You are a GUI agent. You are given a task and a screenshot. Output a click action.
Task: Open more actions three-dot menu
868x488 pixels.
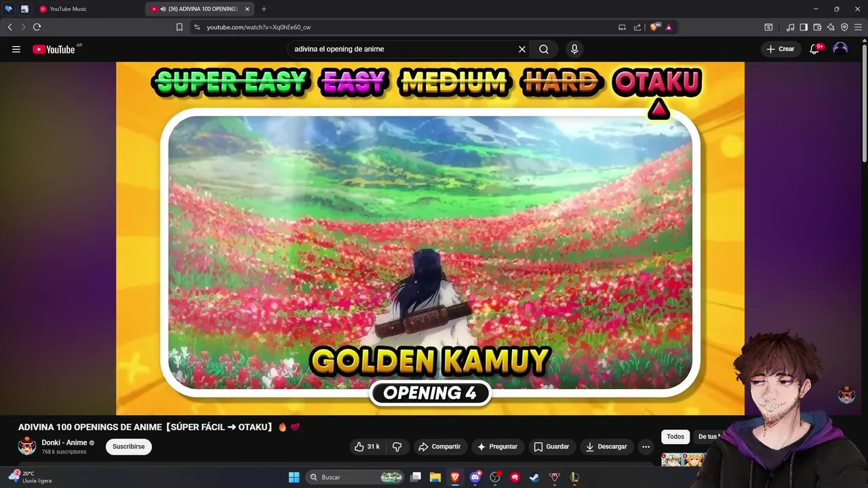pyautogui.click(x=646, y=447)
